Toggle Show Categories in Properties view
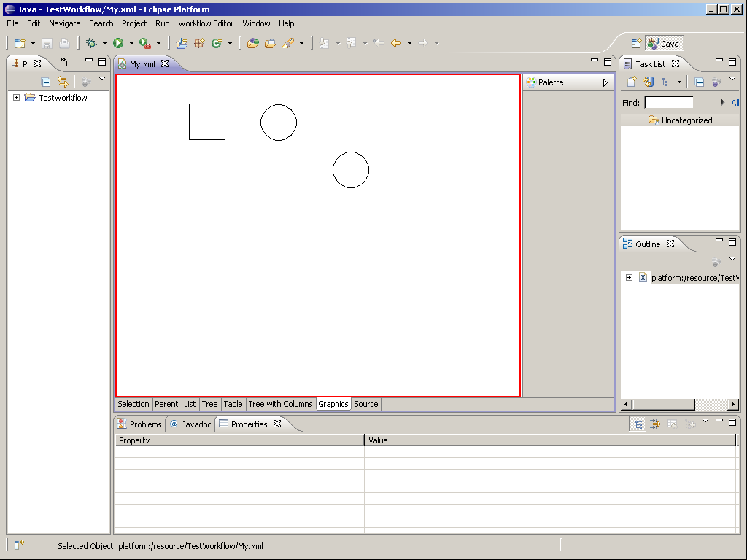The image size is (747, 560). pos(638,424)
